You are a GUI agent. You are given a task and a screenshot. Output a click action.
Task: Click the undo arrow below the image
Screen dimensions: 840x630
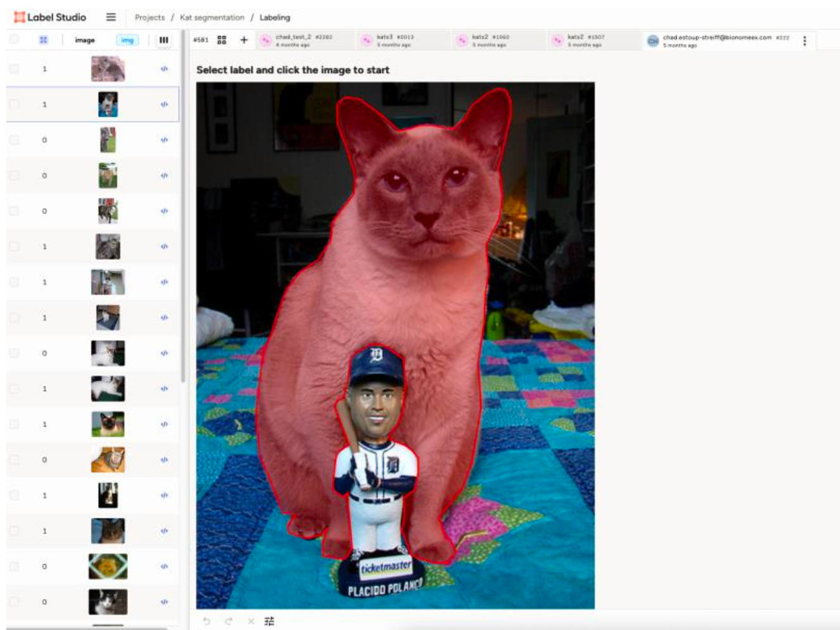point(206,621)
